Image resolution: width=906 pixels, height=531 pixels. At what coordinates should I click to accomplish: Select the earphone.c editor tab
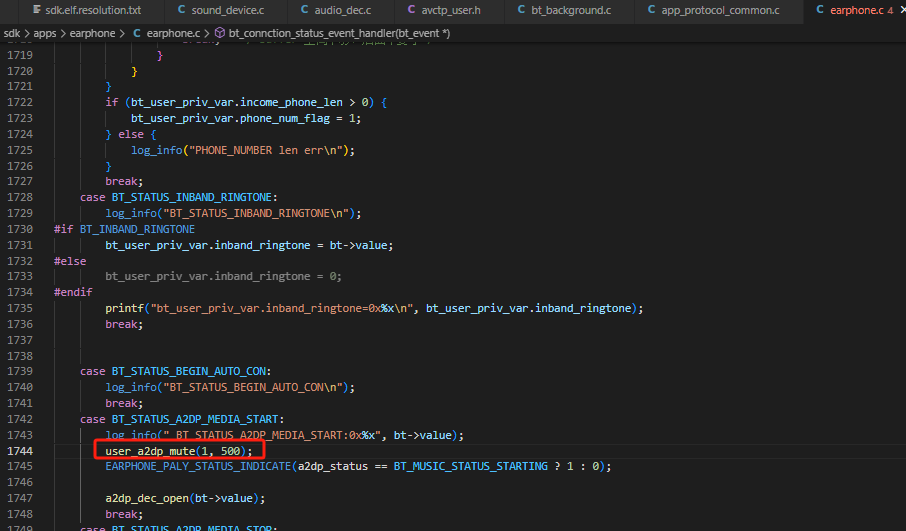point(856,10)
